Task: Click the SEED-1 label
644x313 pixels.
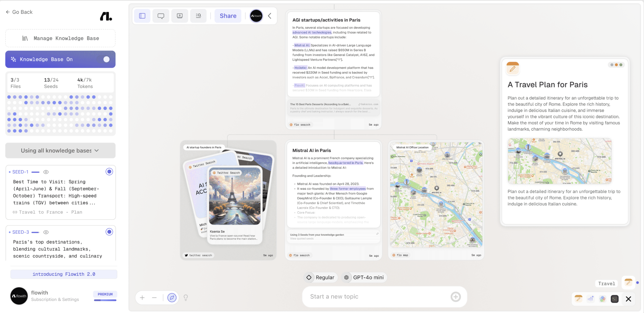Action: pyautogui.click(x=20, y=172)
